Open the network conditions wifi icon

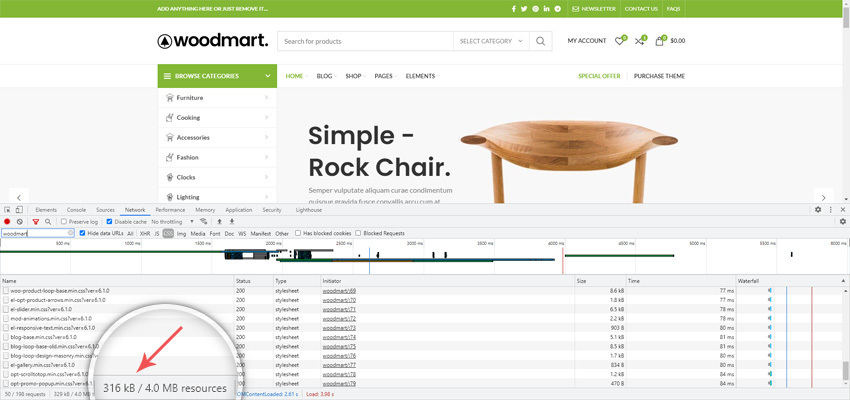click(x=204, y=222)
